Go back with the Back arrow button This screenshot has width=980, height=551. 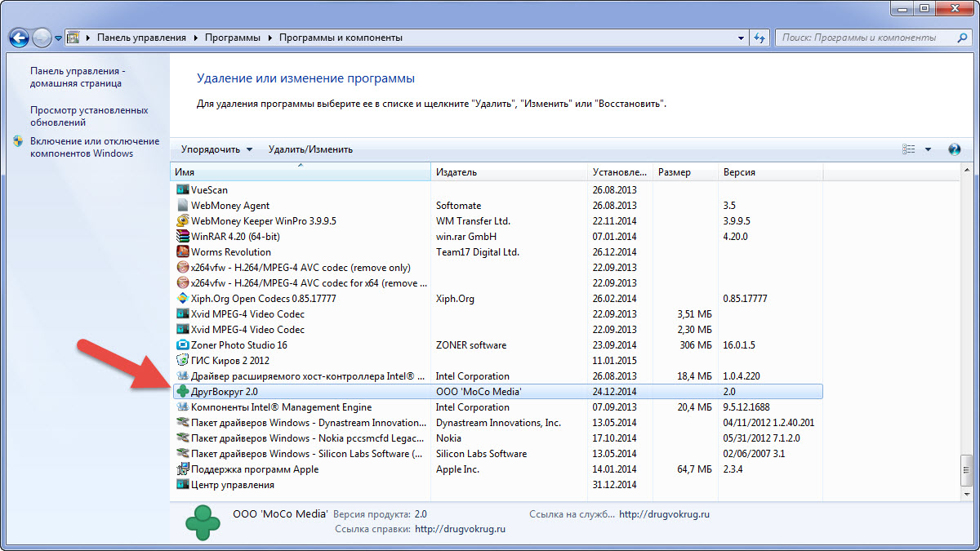(x=19, y=38)
